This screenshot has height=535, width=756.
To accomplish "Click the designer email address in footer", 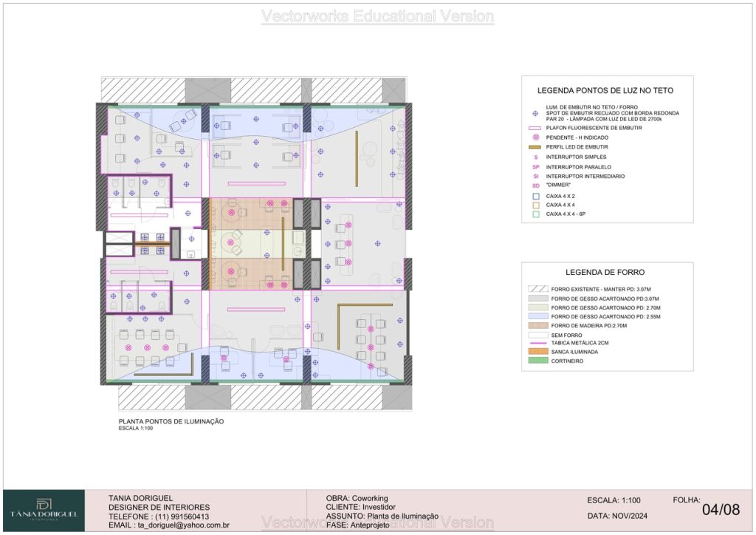I will [169, 525].
